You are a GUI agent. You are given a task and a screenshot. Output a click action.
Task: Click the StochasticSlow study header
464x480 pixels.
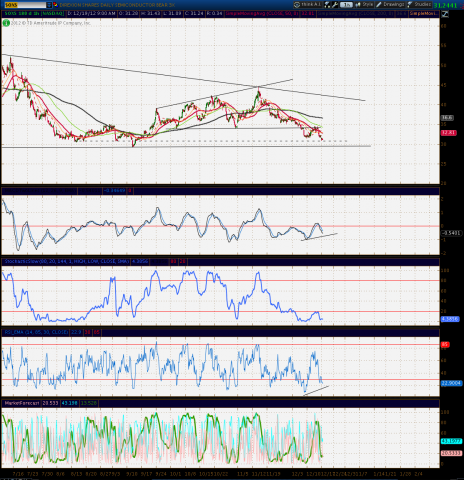(67, 262)
